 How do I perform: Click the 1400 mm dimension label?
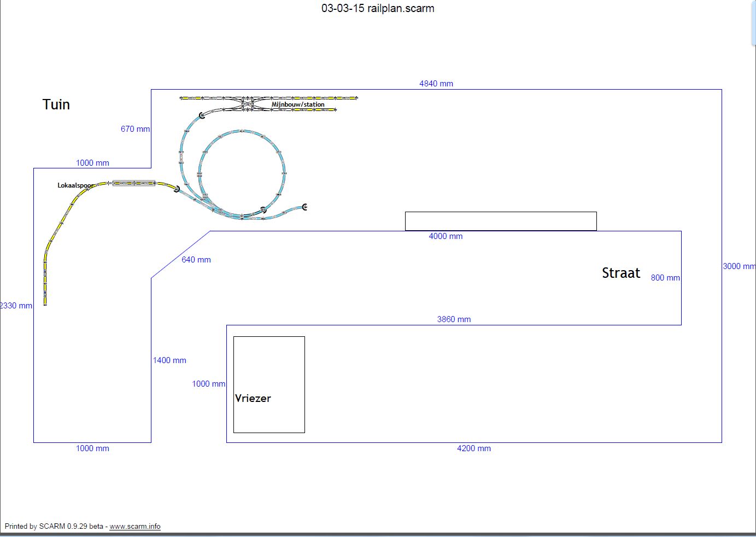[x=169, y=360]
